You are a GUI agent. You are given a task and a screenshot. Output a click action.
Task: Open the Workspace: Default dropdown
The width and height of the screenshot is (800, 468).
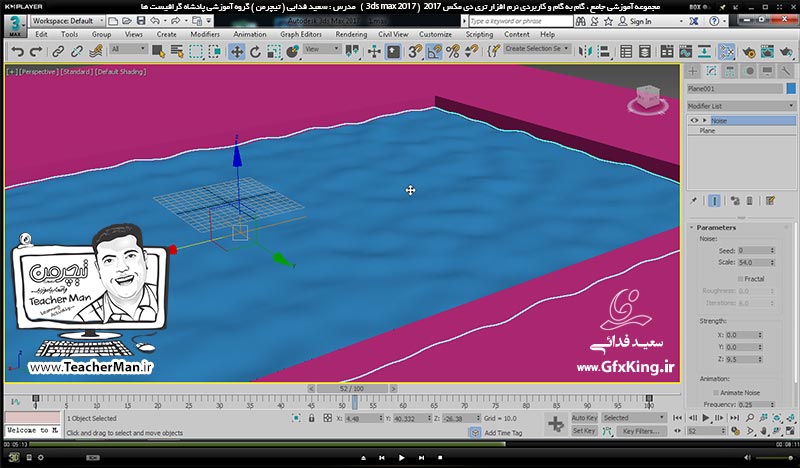pyautogui.click(x=67, y=21)
